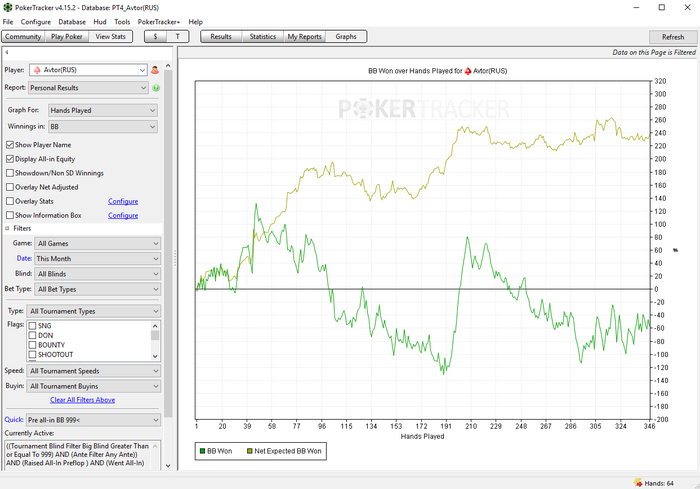Collapse the left sidebar panel arrow
This screenshot has height=489, width=700.
pyautogui.click(x=7, y=52)
